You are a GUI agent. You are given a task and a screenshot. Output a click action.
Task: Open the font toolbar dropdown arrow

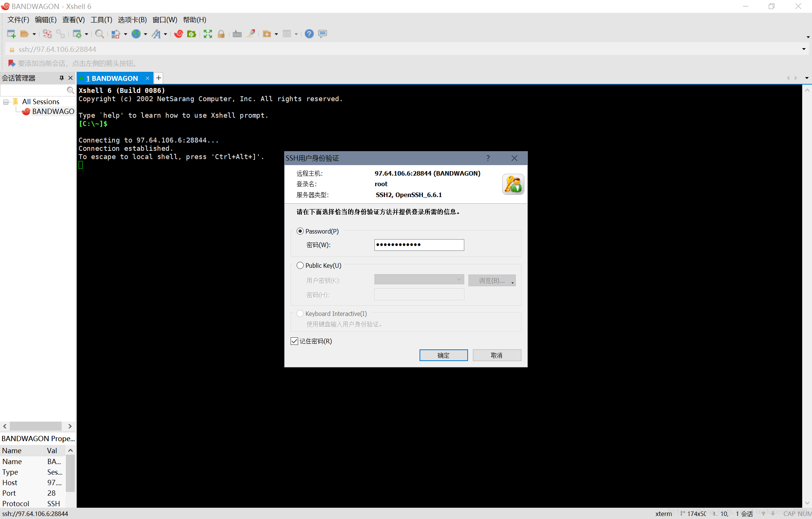pyautogui.click(x=165, y=34)
